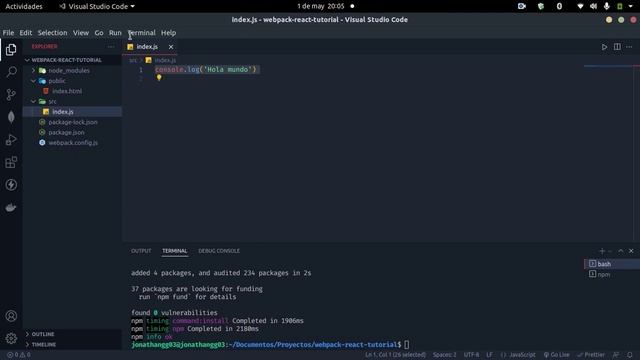Viewport: 640px width, 360px height.
Task: Expand the node_modules folder
Action: pos(69,71)
